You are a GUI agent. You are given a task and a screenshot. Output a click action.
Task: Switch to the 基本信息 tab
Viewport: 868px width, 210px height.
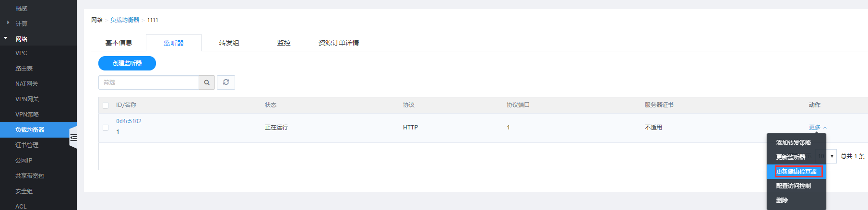tap(119, 43)
